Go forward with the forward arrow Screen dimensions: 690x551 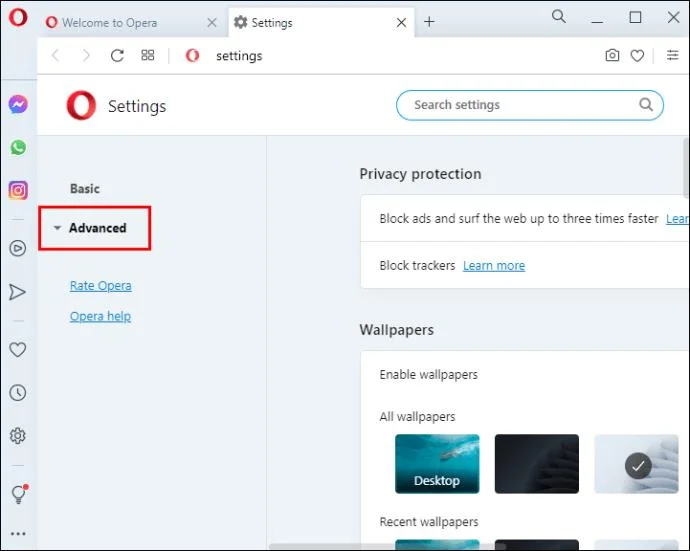(x=86, y=55)
